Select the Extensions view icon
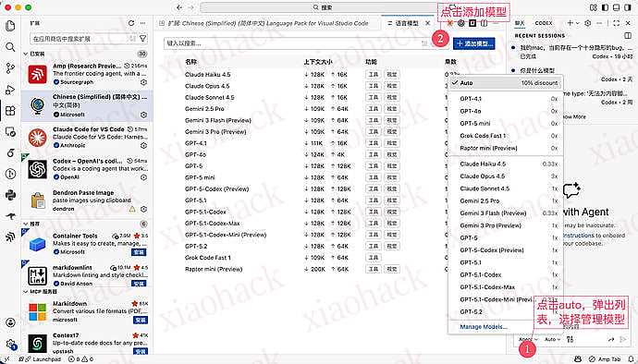Viewport: 638px width, 364px height. [x=10, y=111]
